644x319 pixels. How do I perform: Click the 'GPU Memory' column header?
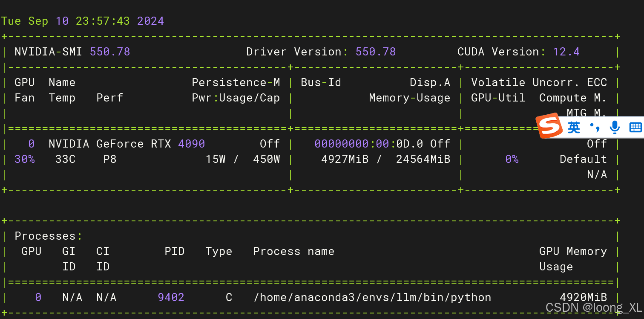573,252
